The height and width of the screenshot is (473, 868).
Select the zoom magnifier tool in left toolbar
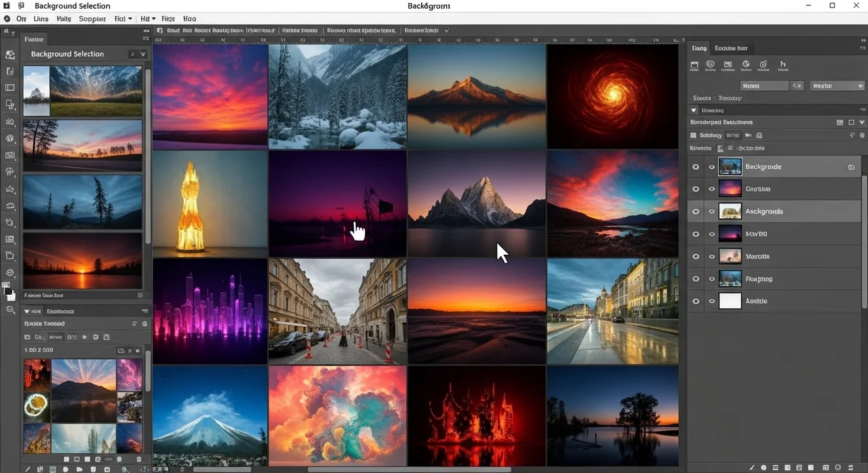(x=10, y=310)
